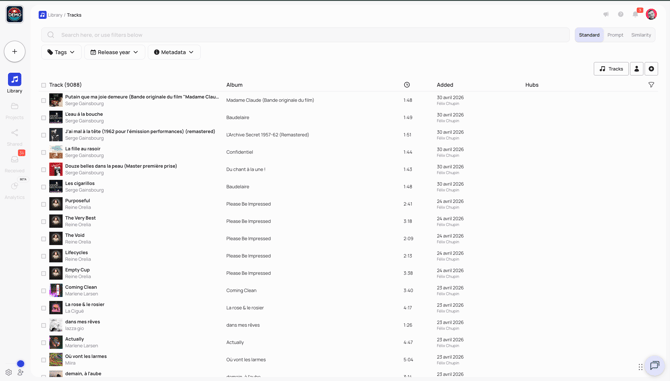Click album 'Du chant à la une !'

point(246,170)
